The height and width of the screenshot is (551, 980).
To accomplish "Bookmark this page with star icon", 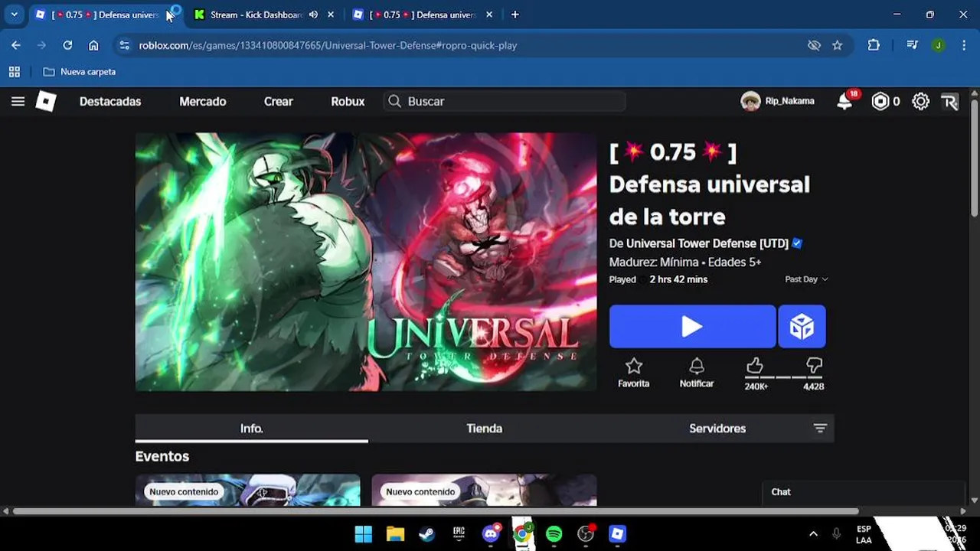I will (x=837, y=45).
